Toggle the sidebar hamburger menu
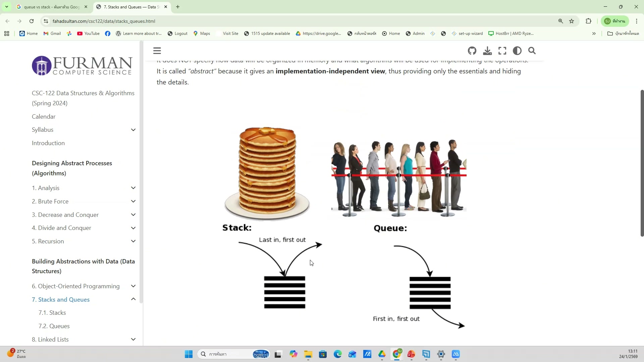644x362 pixels. [157, 51]
